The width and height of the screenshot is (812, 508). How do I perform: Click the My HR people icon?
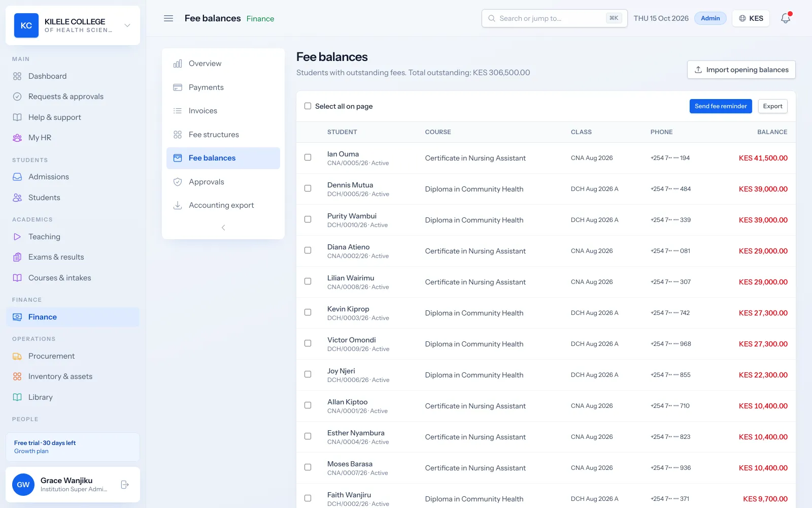17,138
